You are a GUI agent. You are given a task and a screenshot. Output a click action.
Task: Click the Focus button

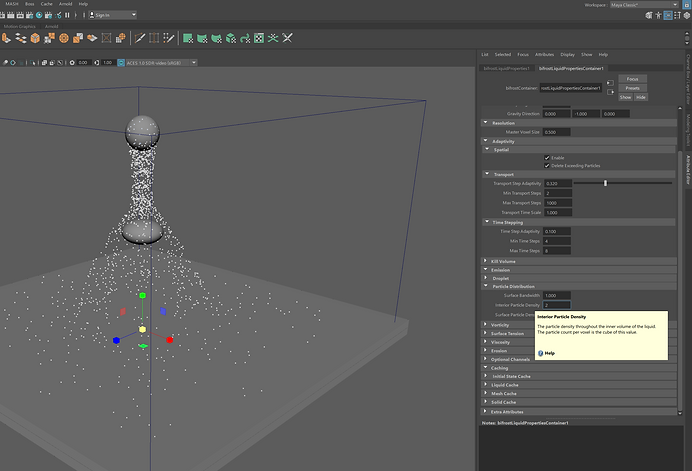point(632,79)
